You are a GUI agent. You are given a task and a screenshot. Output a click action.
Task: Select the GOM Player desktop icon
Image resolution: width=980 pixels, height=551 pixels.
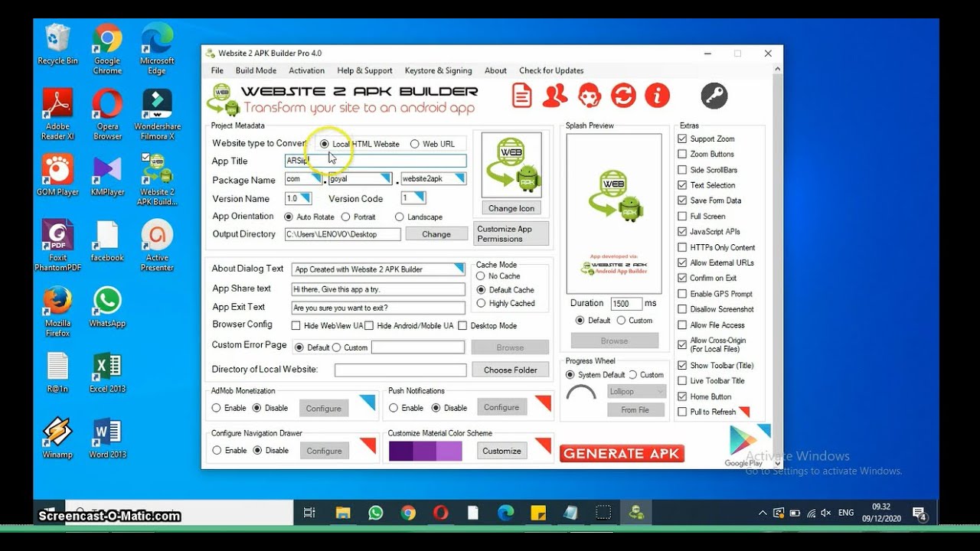tap(57, 175)
